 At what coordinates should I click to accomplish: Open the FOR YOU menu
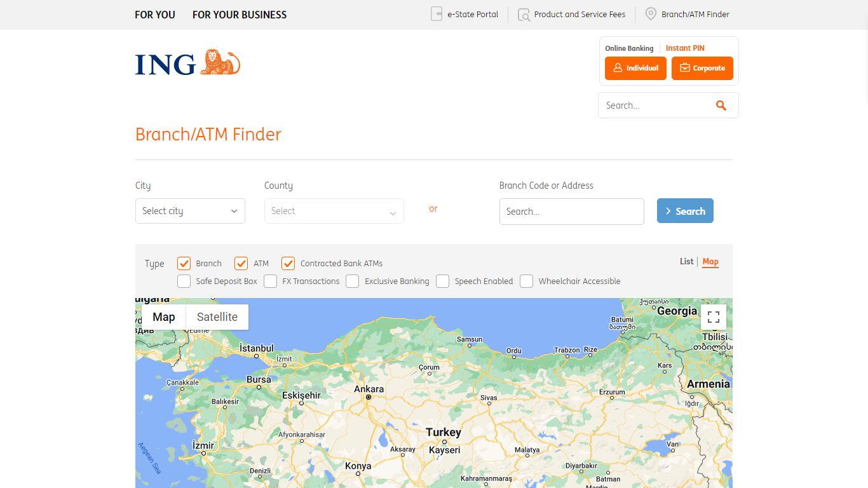click(155, 15)
